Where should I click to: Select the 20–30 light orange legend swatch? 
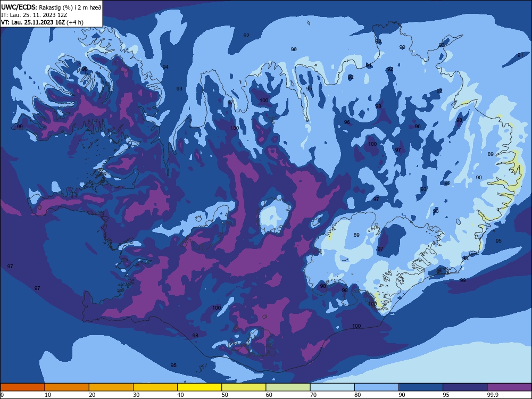(x=111, y=387)
